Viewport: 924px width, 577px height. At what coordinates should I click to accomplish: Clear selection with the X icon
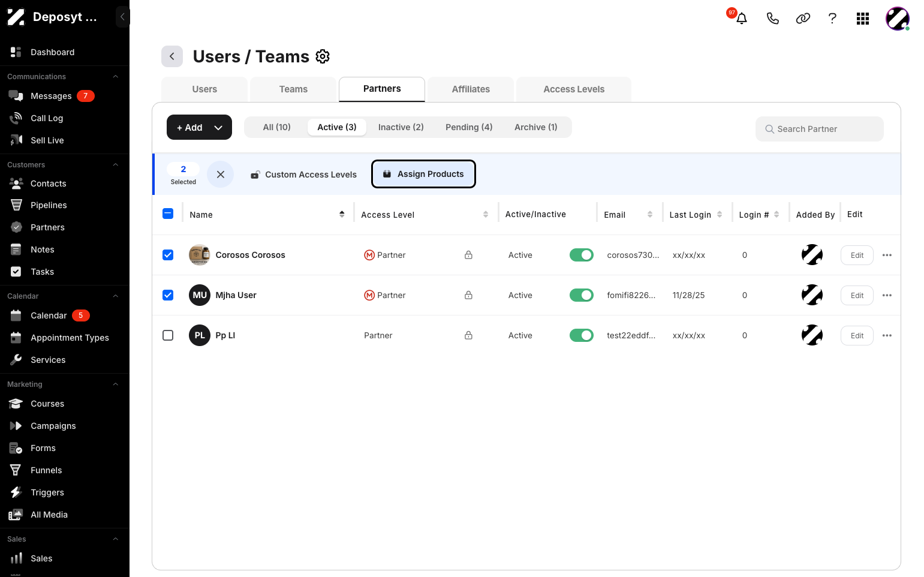pos(221,175)
